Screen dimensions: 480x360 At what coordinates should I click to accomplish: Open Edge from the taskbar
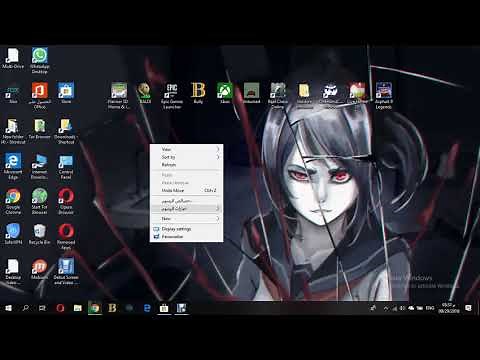(x=147, y=308)
